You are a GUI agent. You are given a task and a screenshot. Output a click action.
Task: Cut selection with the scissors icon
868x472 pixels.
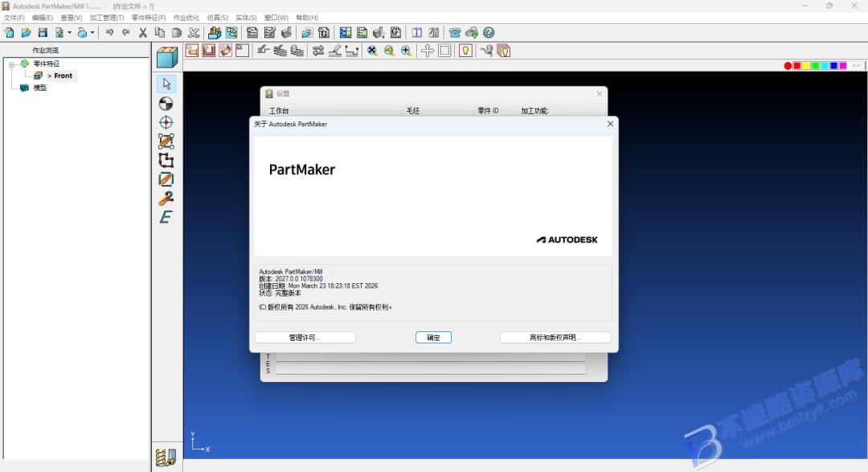click(143, 33)
